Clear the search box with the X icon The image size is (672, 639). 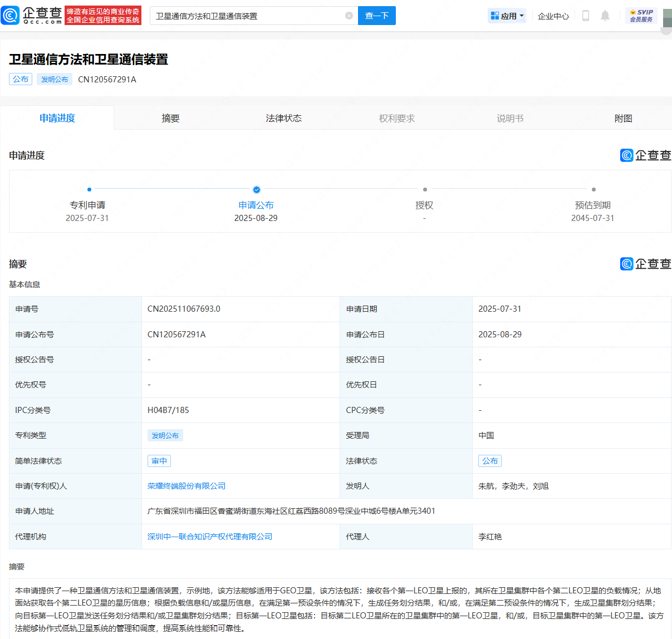click(x=349, y=16)
